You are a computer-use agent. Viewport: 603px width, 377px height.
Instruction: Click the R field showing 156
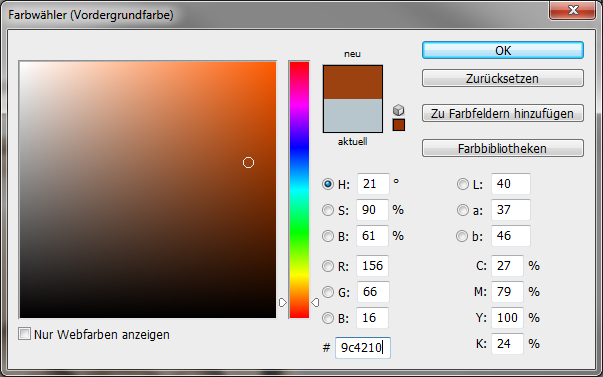click(373, 265)
